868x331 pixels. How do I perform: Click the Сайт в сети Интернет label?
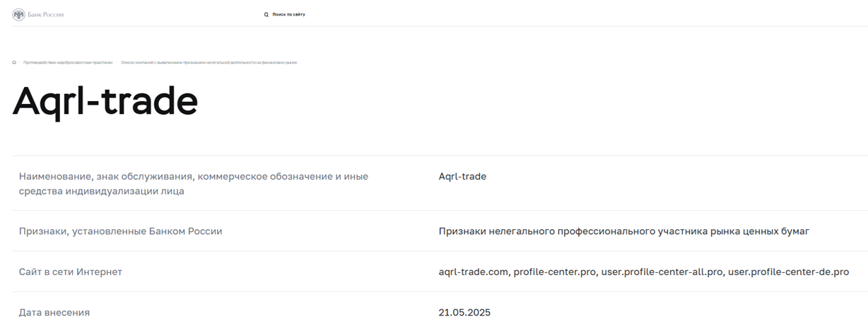71,272
